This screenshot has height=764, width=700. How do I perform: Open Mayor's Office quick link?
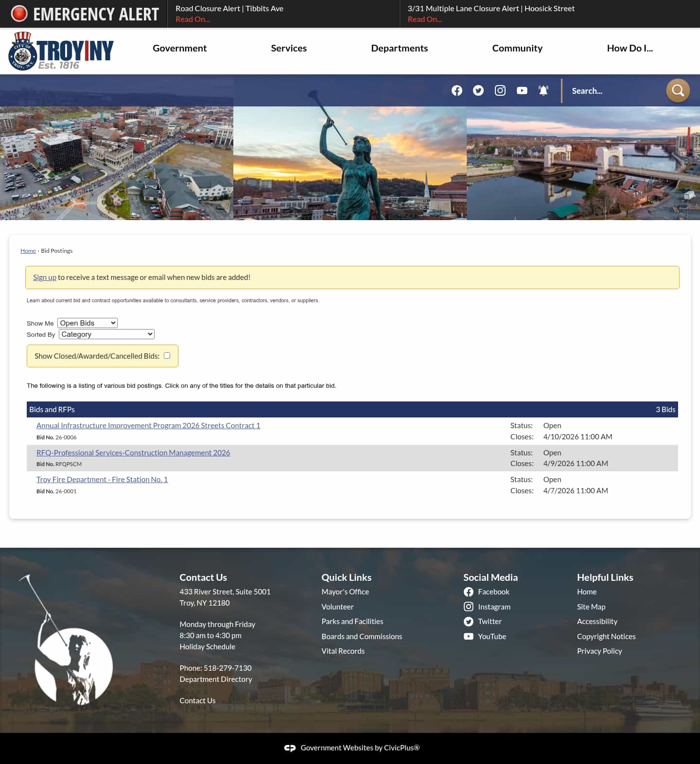tap(345, 592)
